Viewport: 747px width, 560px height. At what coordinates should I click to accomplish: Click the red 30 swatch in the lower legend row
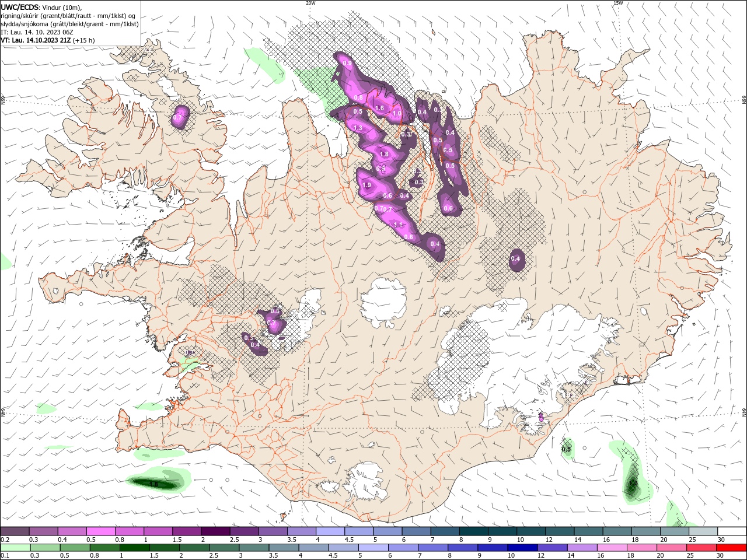pos(731,548)
